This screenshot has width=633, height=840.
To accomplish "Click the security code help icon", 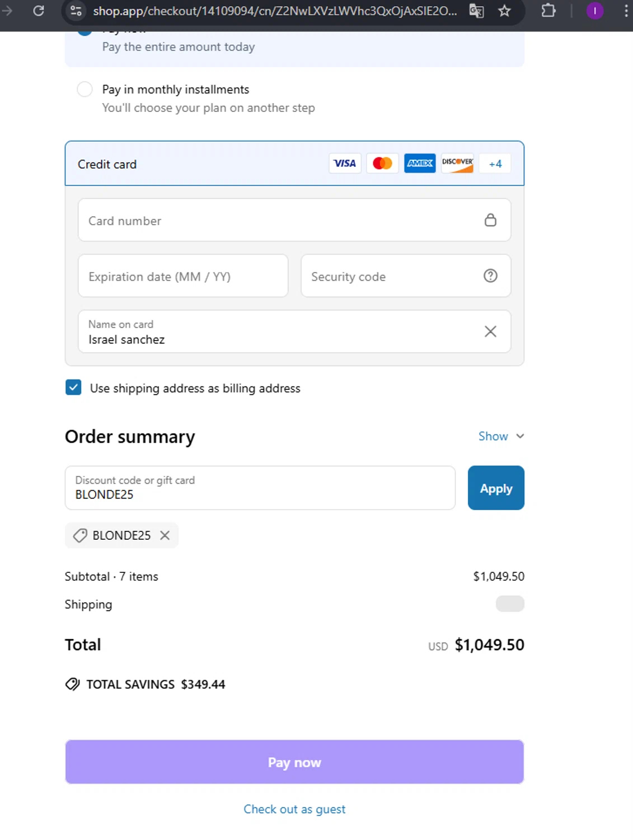I will pos(490,276).
